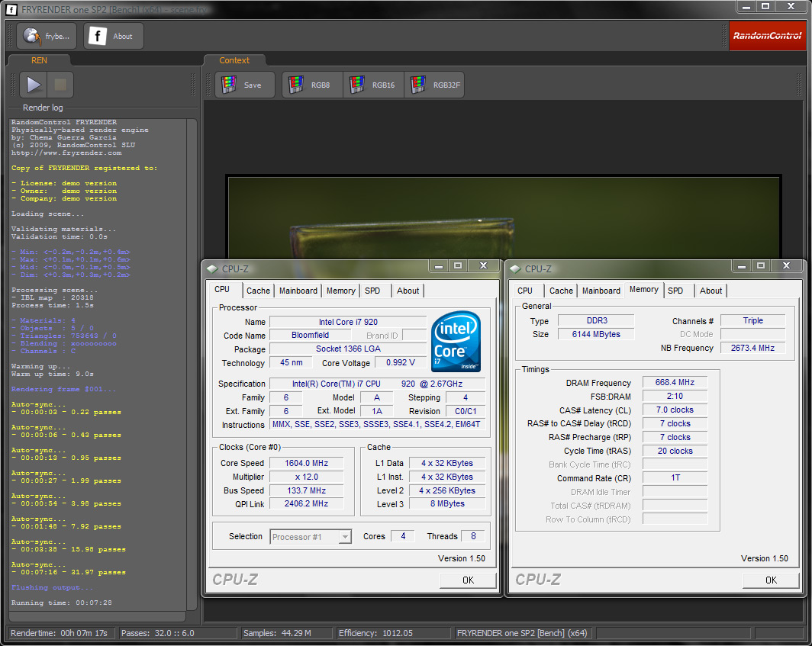The height and width of the screenshot is (646, 812).
Task: Click the right CPU-Z window title icon
Action: (x=515, y=268)
